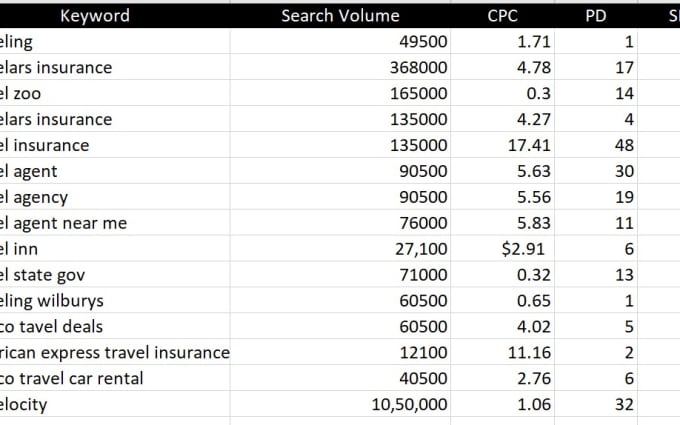
Task: Click the CPC cell 17.41
Action: pyautogui.click(x=503, y=145)
